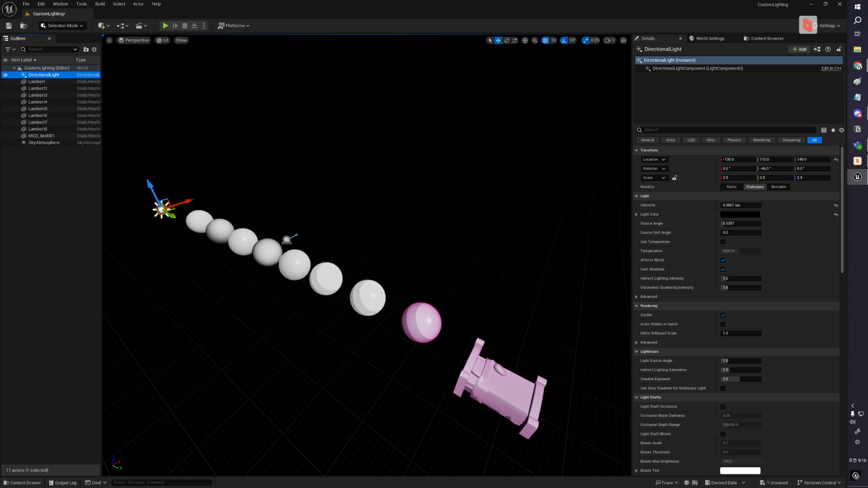Disable the Cast Shadows checkbox
Image resolution: width=868 pixels, height=488 pixels.
pyautogui.click(x=722, y=269)
